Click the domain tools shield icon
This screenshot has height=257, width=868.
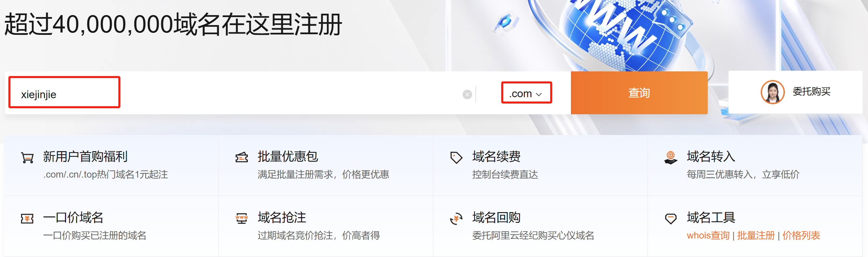coord(671,218)
